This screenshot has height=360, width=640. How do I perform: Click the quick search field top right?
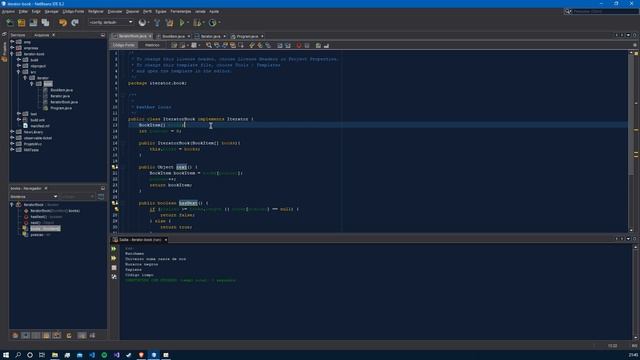click(x=605, y=11)
